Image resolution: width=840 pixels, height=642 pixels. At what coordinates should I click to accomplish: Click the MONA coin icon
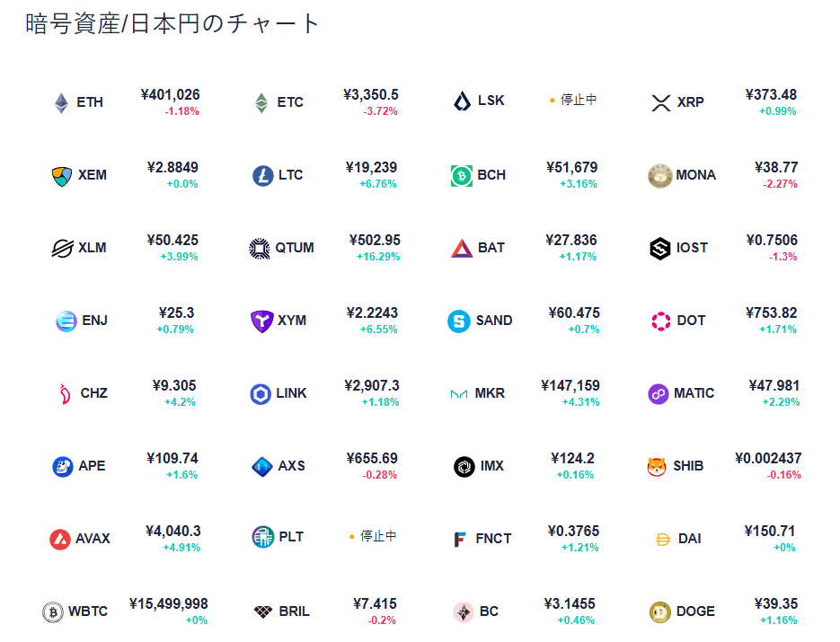click(660, 175)
